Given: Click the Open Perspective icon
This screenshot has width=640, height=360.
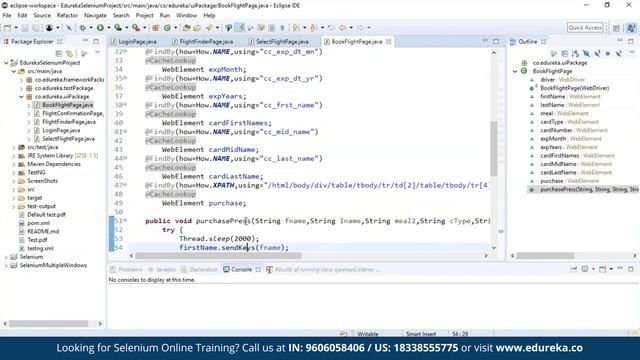Looking at the screenshot, I should [616, 28].
